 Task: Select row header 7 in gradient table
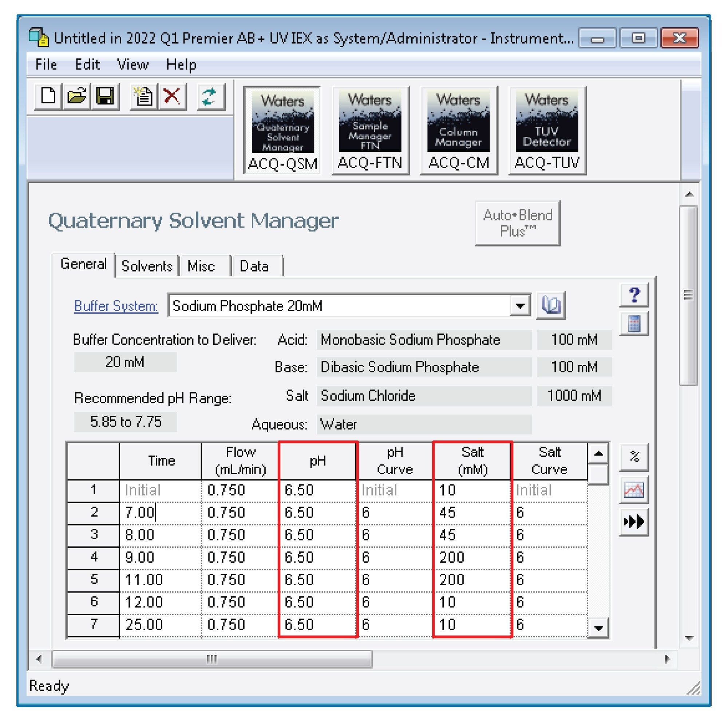94,625
